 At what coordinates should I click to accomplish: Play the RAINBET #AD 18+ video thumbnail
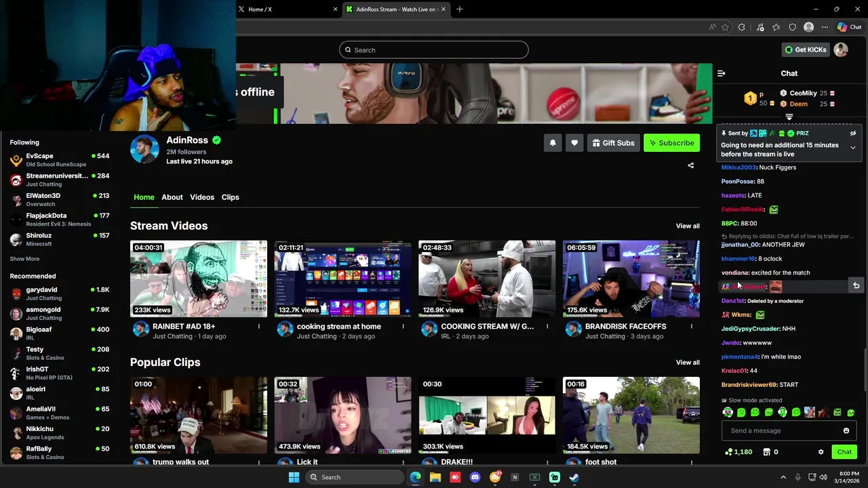(199, 279)
